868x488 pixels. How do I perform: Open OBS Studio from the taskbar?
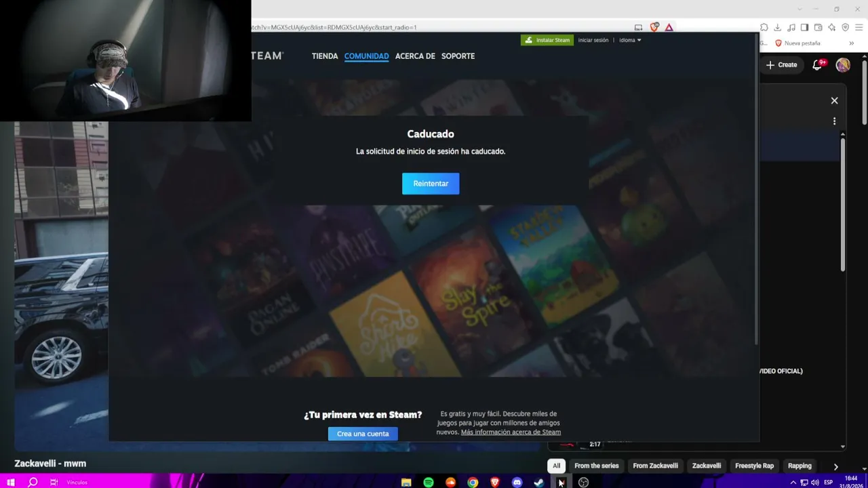(583, 482)
